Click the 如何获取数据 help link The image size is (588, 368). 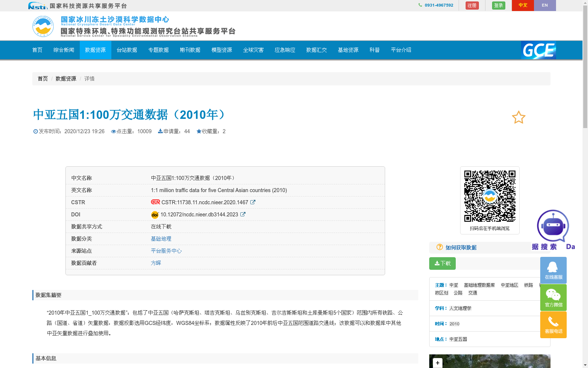[x=461, y=248]
